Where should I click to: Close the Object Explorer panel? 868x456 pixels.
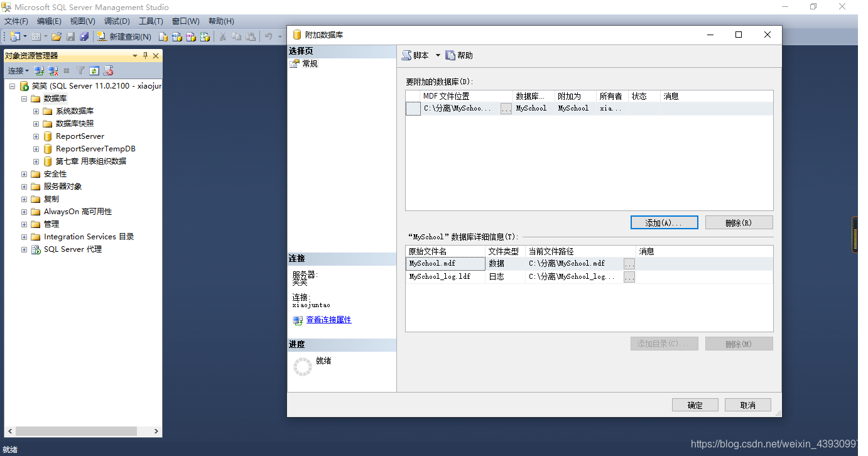(x=156, y=56)
